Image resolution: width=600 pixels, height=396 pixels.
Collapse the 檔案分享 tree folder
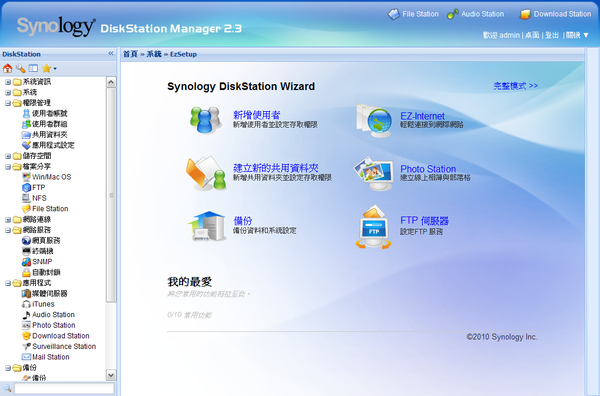tap(8, 167)
